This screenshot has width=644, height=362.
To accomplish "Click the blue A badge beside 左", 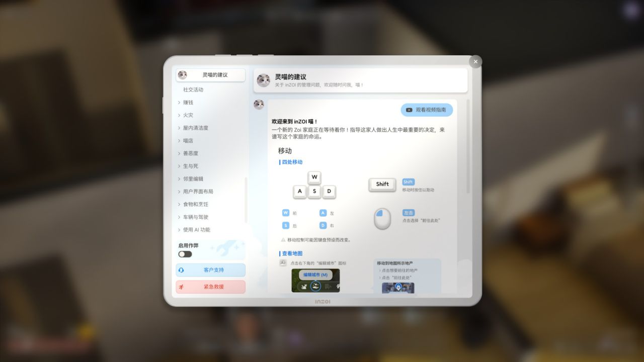I will (323, 213).
